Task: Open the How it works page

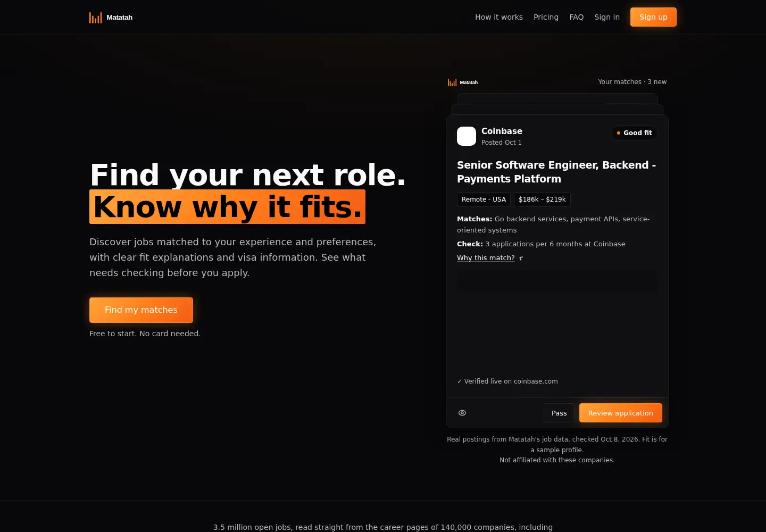Action: (x=499, y=17)
